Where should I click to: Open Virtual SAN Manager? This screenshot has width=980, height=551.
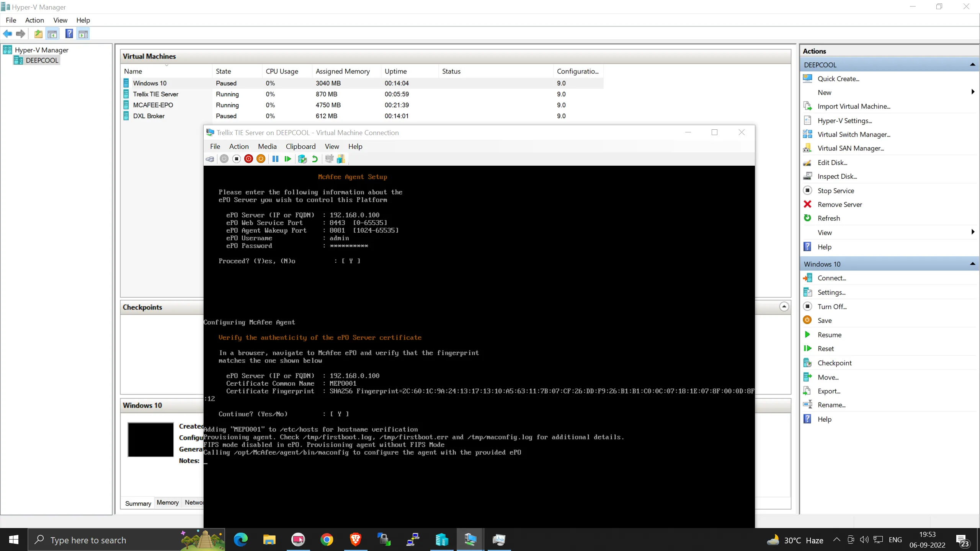pos(851,148)
